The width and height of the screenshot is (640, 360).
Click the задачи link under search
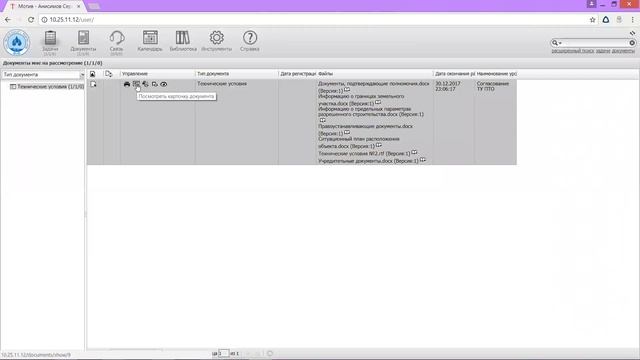[602, 51]
